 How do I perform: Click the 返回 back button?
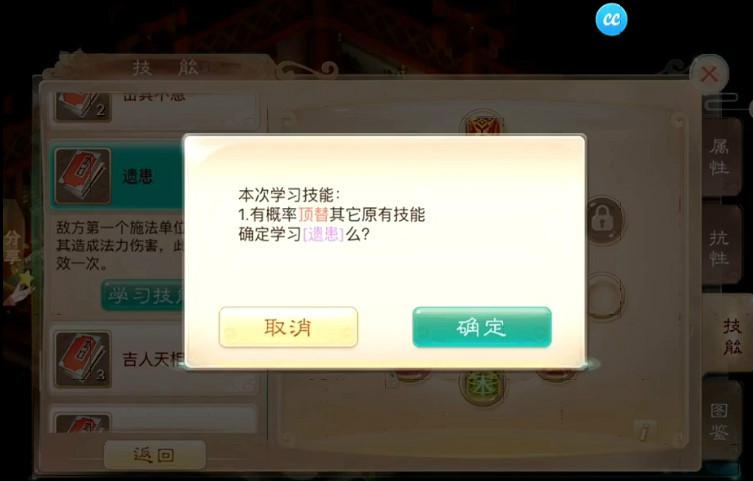[155, 454]
